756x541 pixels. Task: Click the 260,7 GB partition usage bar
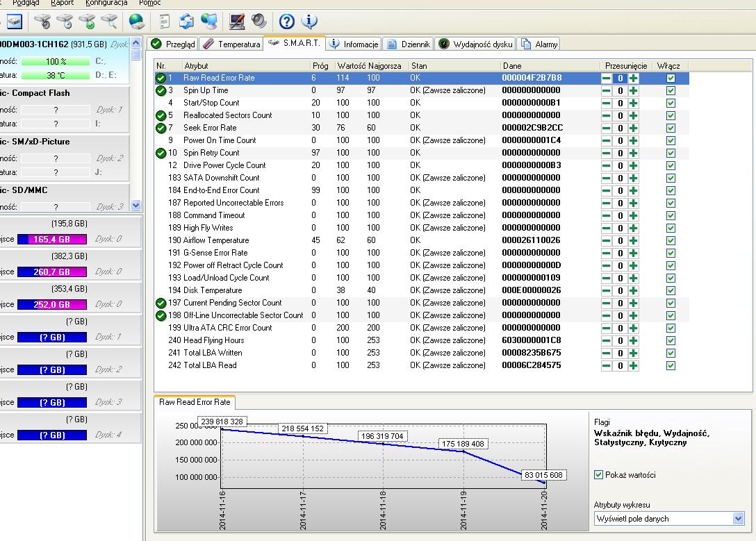pyautogui.click(x=52, y=272)
